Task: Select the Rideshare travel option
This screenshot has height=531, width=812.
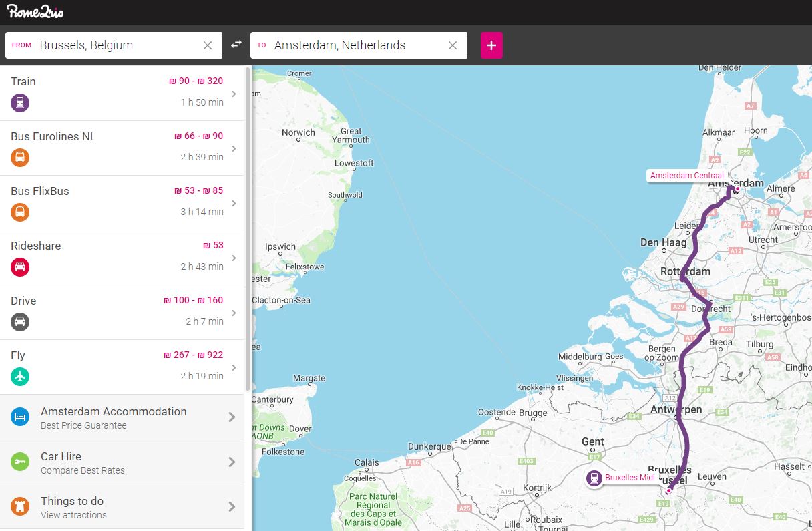Action: pos(120,257)
